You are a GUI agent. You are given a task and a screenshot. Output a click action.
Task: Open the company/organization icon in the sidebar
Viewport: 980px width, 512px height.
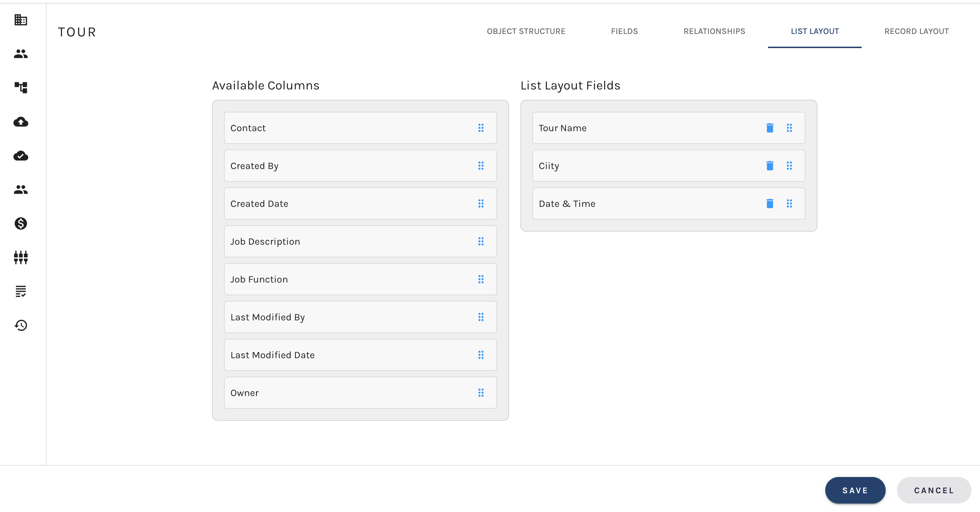point(20,20)
